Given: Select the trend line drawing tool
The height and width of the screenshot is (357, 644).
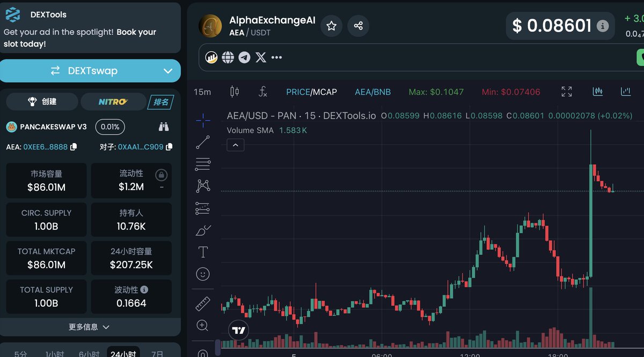Looking at the screenshot, I should 203,142.
